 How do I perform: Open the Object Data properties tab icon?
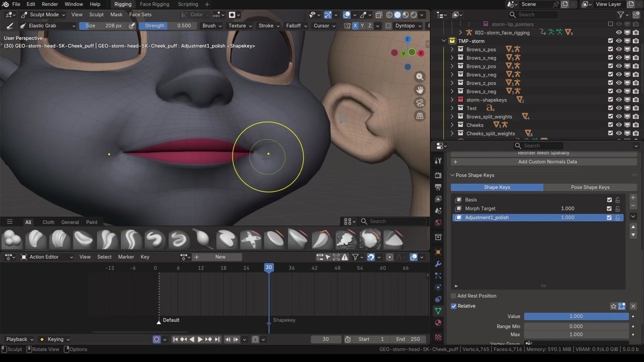pos(438,311)
